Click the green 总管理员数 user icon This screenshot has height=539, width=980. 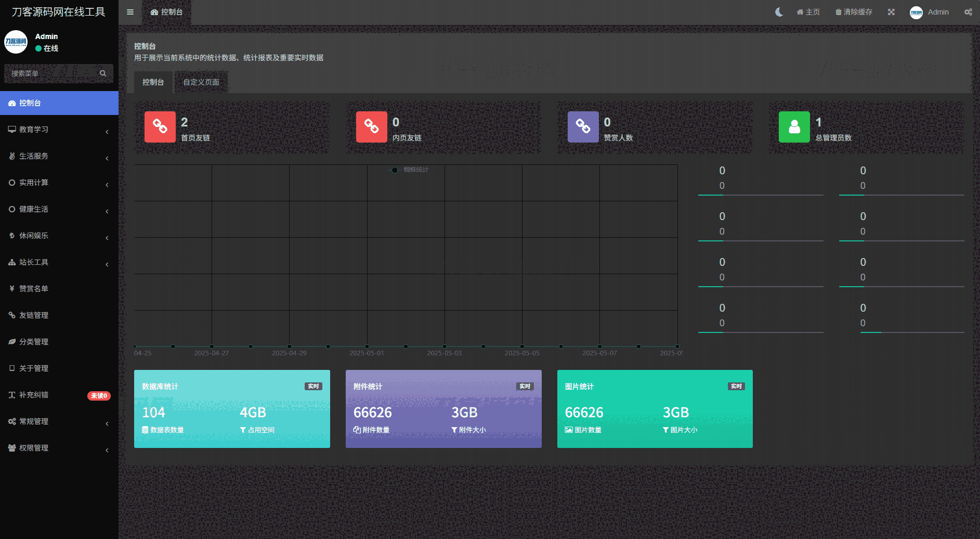(x=794, y=126)
